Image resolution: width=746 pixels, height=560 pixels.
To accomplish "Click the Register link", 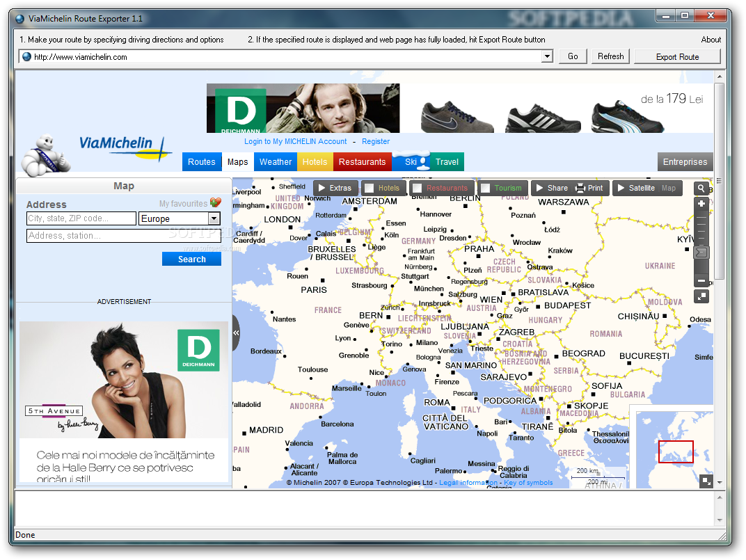I will [x=375, y=141].
